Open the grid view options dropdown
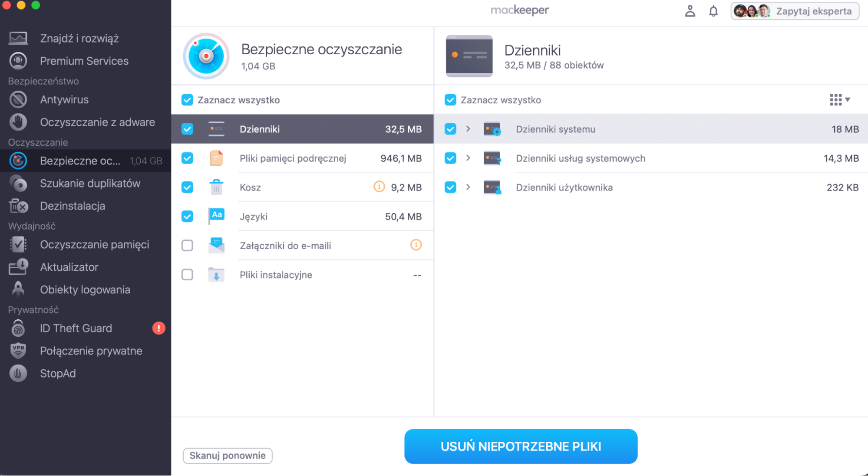The width and height of the screenshot is (868, 476). click(x=840, y=100)
